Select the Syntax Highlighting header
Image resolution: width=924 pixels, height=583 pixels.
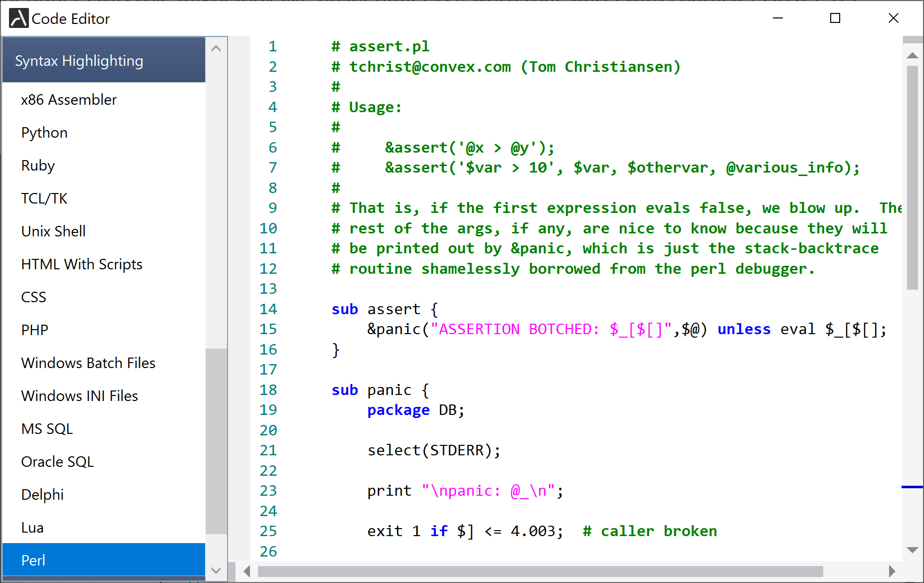click(x=79, y=60)
